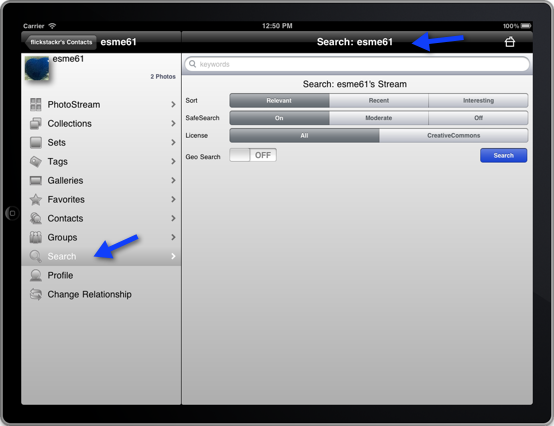The image size is (554, 426).
Task: Tap the Wi-Fi status icon
Action: coord(52,26)
